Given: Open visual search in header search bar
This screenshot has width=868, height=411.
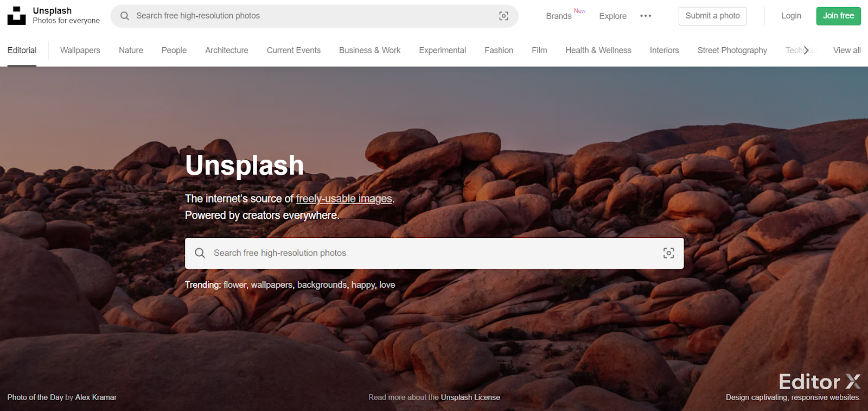Looking at the screenshot, I should [504, 16].
